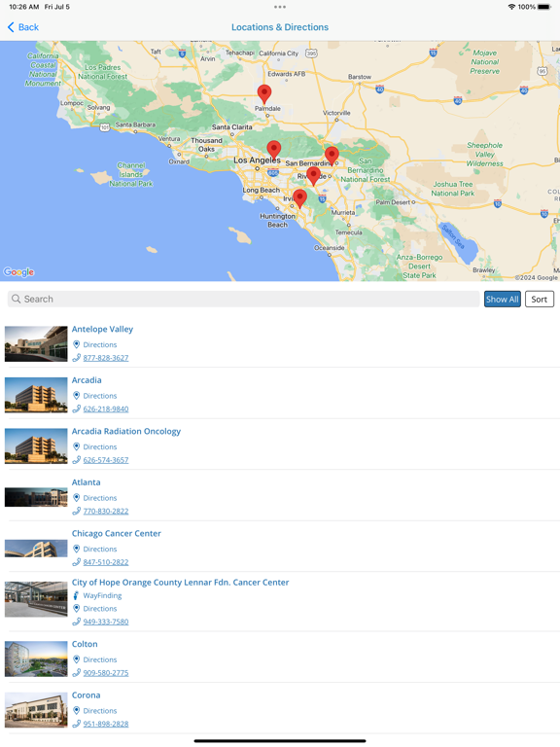Open the Antelope Valley building thumbnail

point(36,343)
